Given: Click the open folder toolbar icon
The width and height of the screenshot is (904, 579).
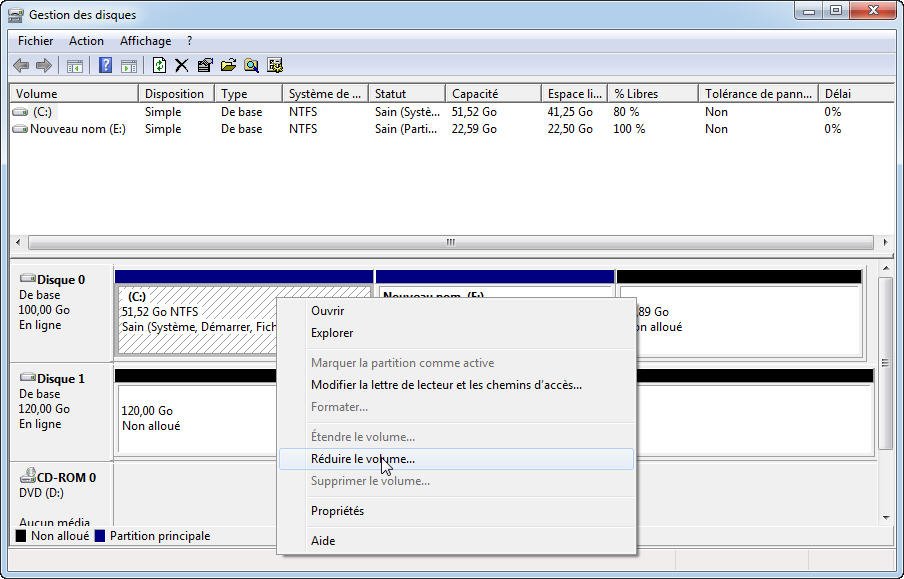Looking at the screenshot, I should pyautogui.click(x=228, y=66).
